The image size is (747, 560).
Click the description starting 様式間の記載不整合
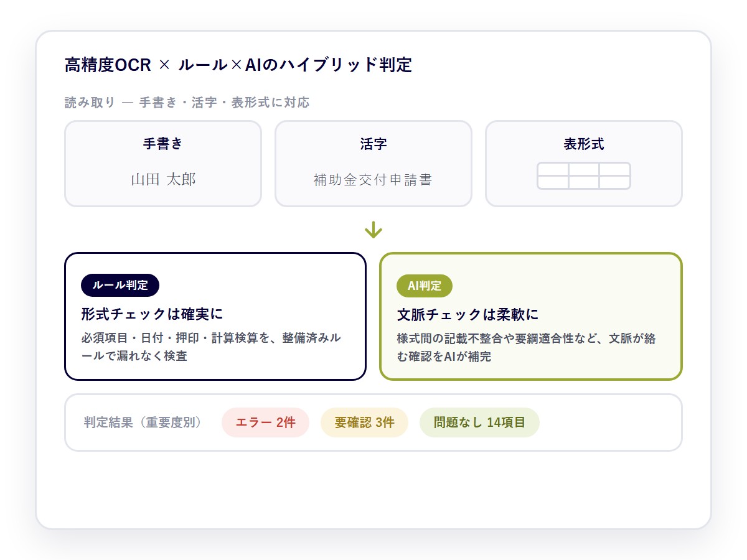527,347
